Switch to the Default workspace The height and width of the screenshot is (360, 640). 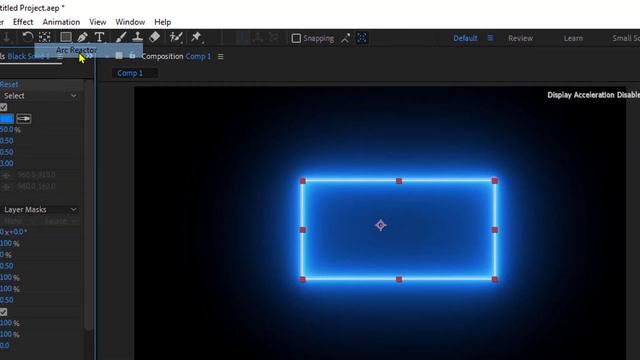465,38
